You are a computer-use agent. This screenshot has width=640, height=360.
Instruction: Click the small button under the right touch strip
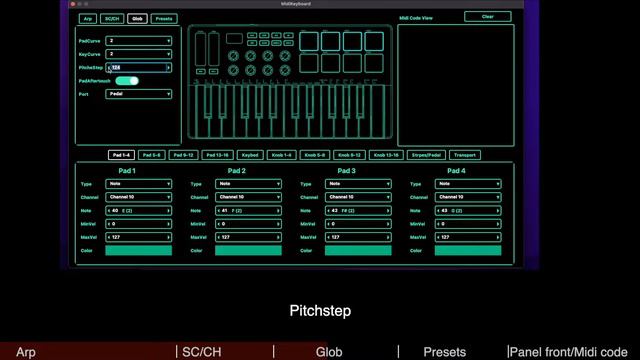click(x=214, y=71)
